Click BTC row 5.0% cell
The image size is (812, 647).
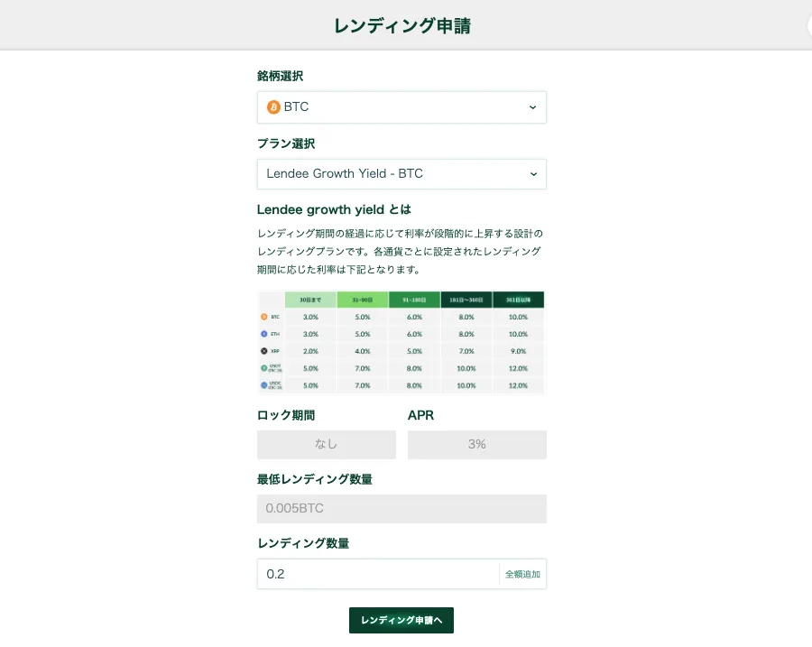[363, 317]
